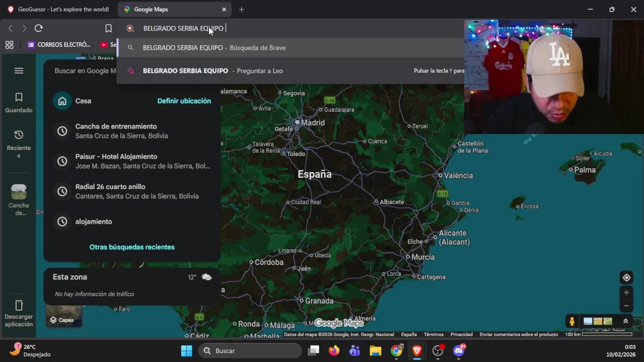This screenshot has height=362, width=644.
Task: Open Discord from the taskbar
Action: [459, 351]
